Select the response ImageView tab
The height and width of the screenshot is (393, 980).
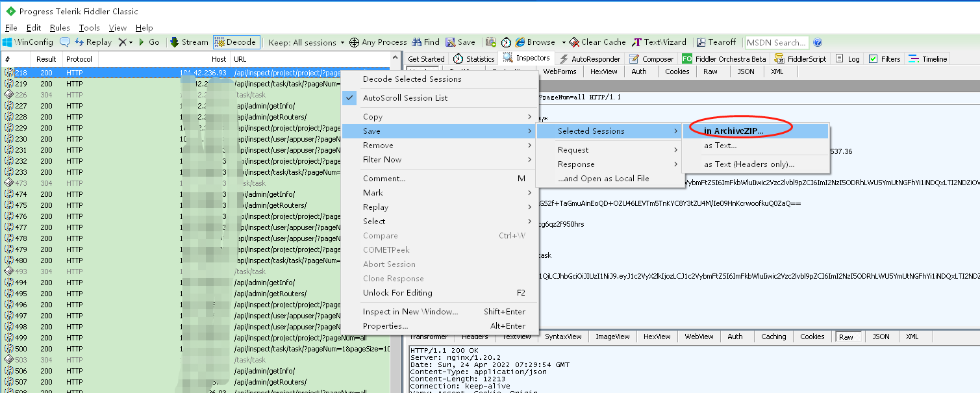pos(612,336)
